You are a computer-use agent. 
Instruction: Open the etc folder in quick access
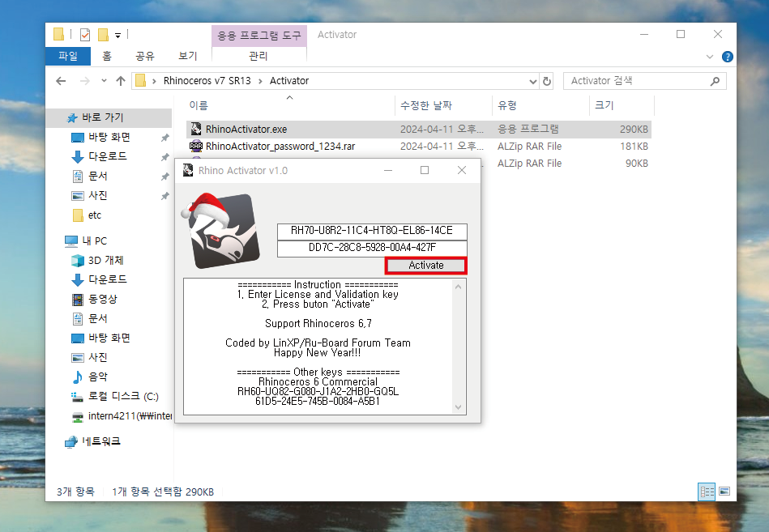click(x=94, y=215)
